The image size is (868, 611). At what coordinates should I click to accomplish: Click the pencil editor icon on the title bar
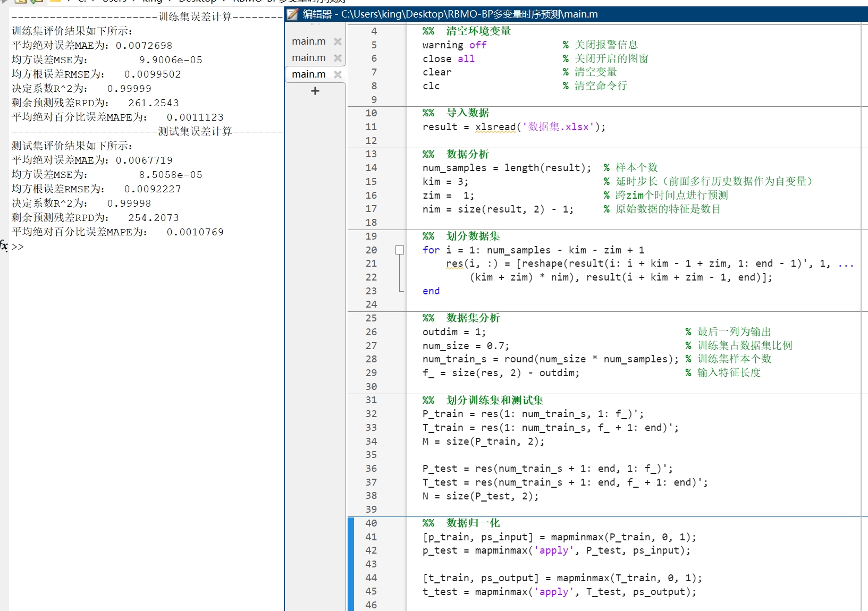pyautogui.click(x=292, y=14)
